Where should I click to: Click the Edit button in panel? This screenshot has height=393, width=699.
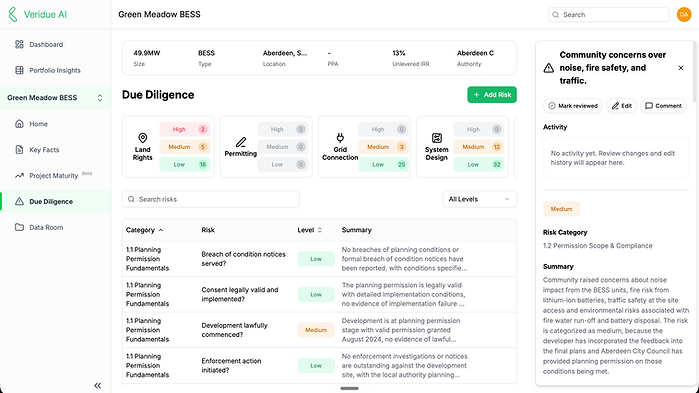(621, 106)
